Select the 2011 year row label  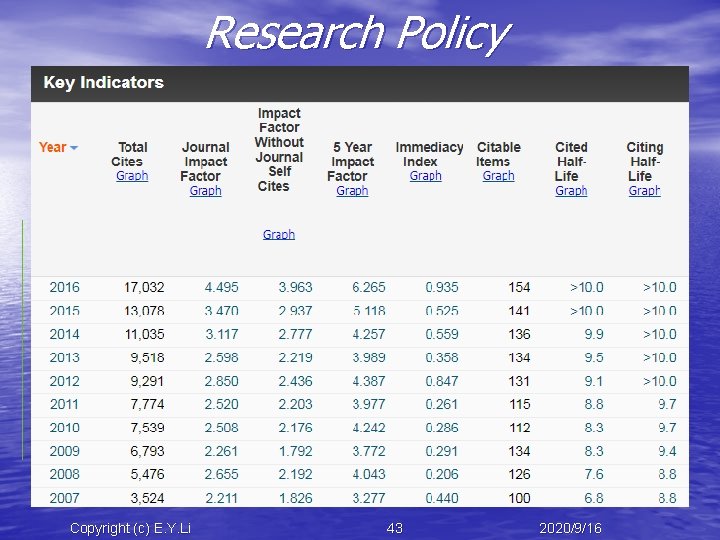coord(64,405)
